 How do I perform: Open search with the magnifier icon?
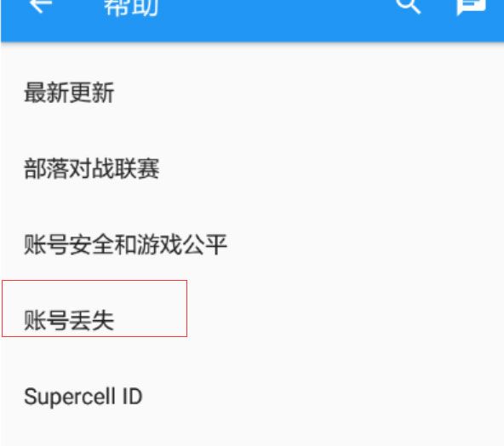point(408,7)
